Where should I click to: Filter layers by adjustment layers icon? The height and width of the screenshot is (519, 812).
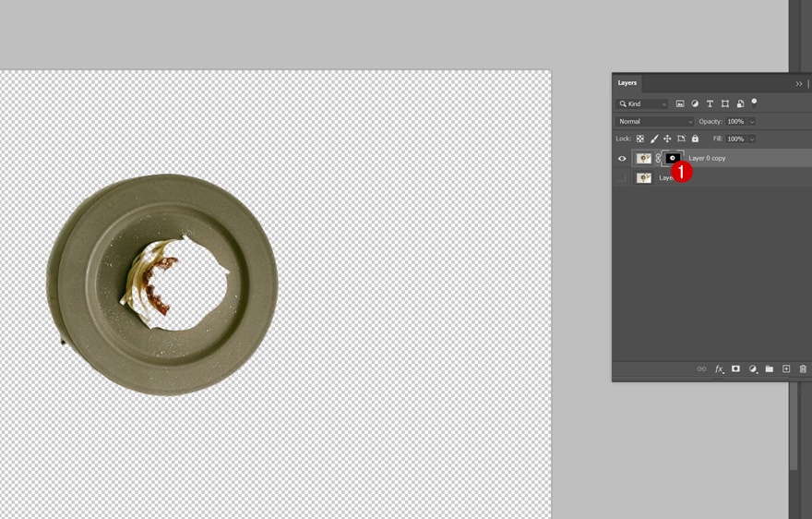[695, 103]
